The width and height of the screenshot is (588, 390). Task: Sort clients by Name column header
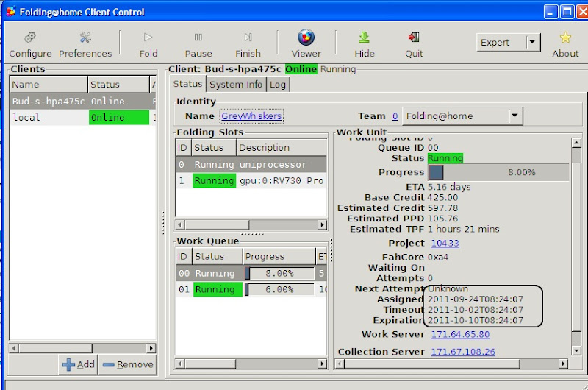pyautogui.click(x=49, y=85)
